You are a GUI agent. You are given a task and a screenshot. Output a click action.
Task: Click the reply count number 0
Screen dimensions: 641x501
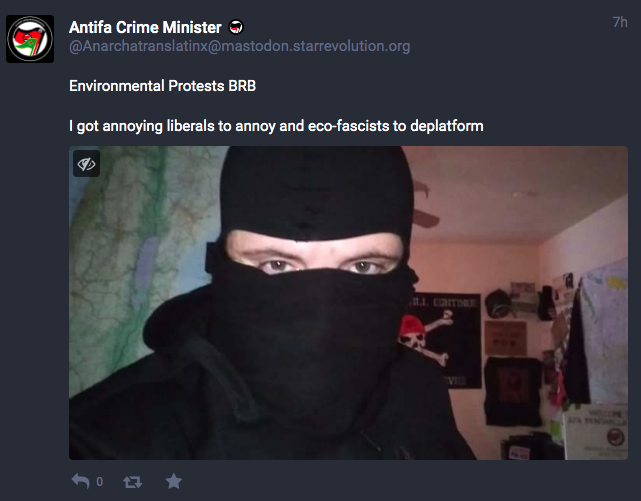(x=100, y=482)
